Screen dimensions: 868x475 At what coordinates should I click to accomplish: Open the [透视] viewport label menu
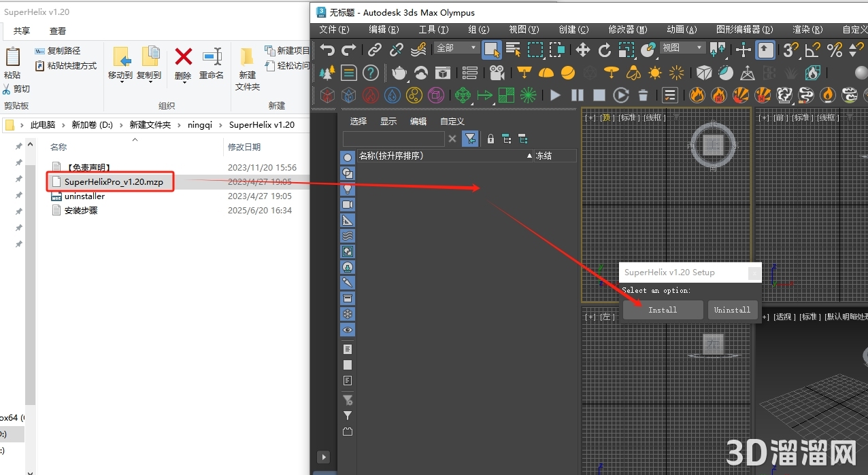click(784, 317)
